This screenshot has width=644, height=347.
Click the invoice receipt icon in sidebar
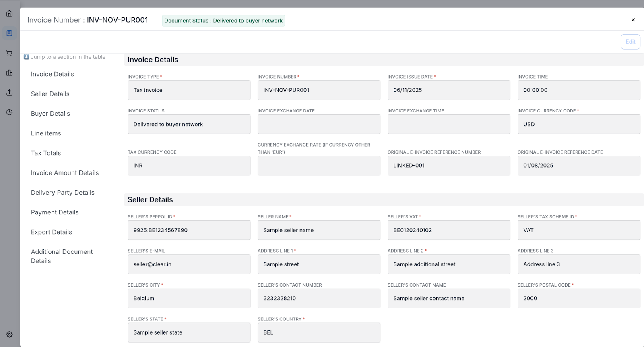(x=9, y=33)
